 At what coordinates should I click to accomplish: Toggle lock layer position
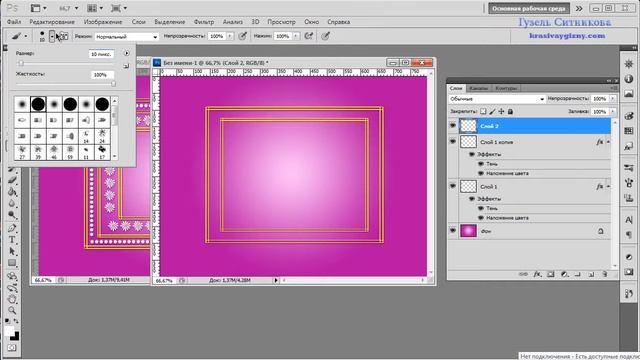(x=501, y=111)
